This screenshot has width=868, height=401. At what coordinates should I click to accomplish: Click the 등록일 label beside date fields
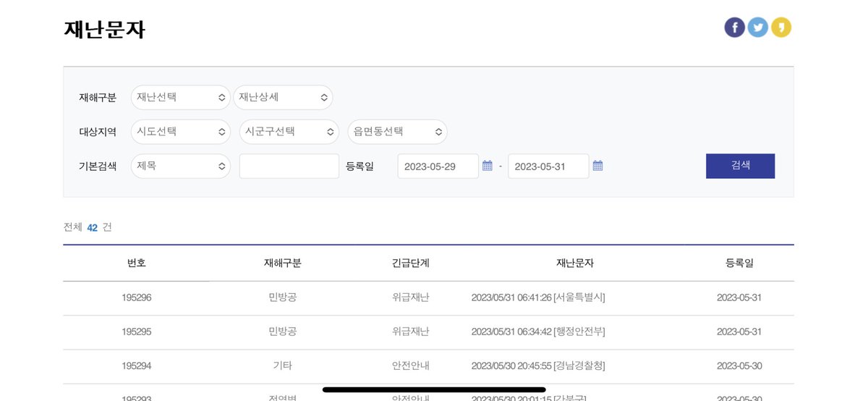[360, 166]
